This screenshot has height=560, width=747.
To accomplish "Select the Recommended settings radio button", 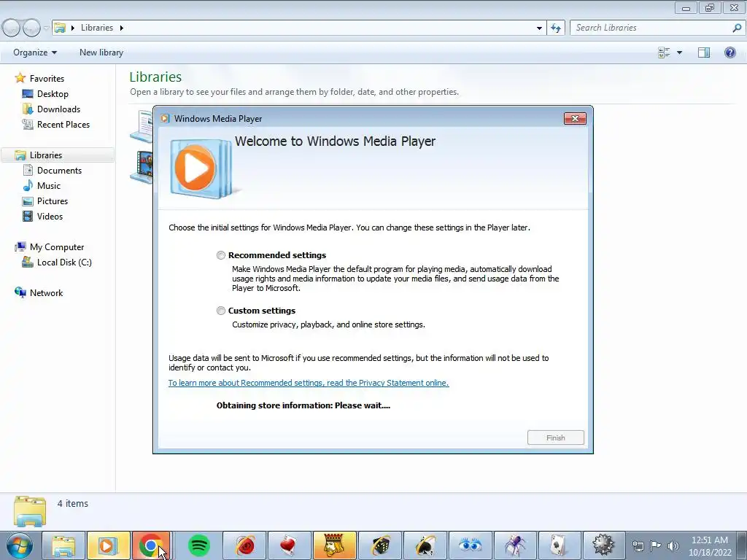I will pyautogui.click(x=220, y=255).
